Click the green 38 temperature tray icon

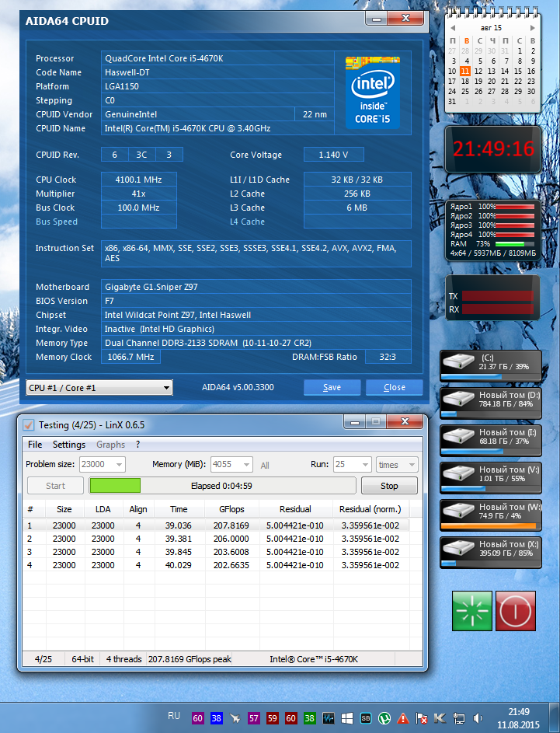pyautogui.click(x=310, y=718)
